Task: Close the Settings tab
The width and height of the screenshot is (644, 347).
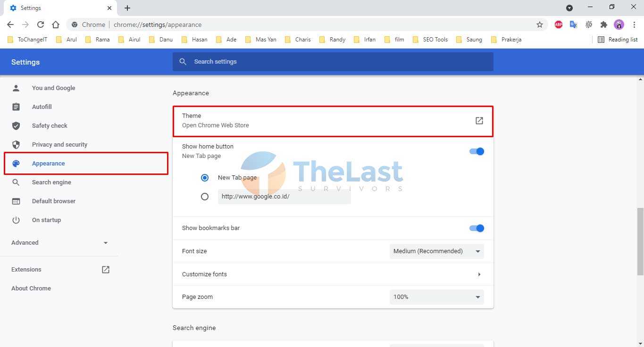Action: coord(109,8)
